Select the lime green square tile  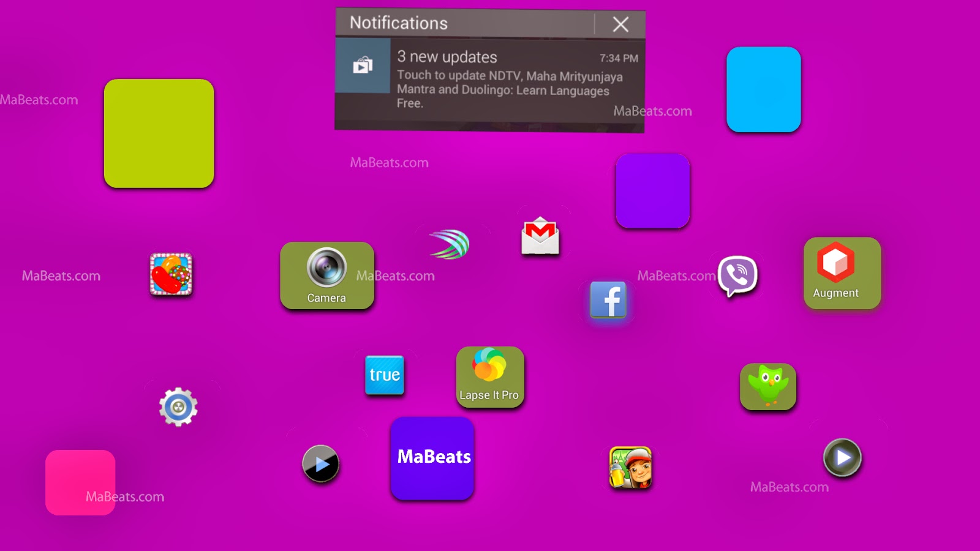tap(159, 133)
